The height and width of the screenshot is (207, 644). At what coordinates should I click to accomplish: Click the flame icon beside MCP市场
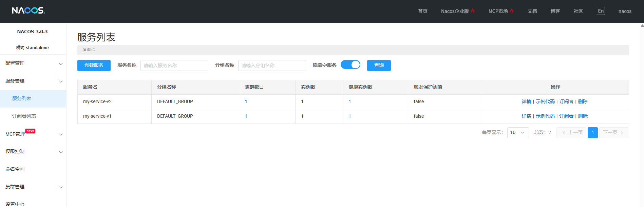click(512, 11)
